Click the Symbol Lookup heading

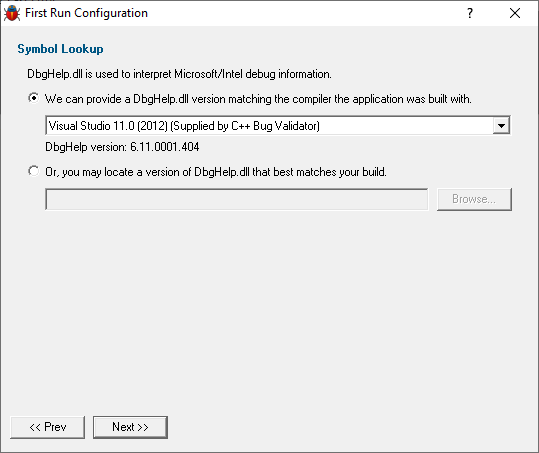click(x=60, y=49)
